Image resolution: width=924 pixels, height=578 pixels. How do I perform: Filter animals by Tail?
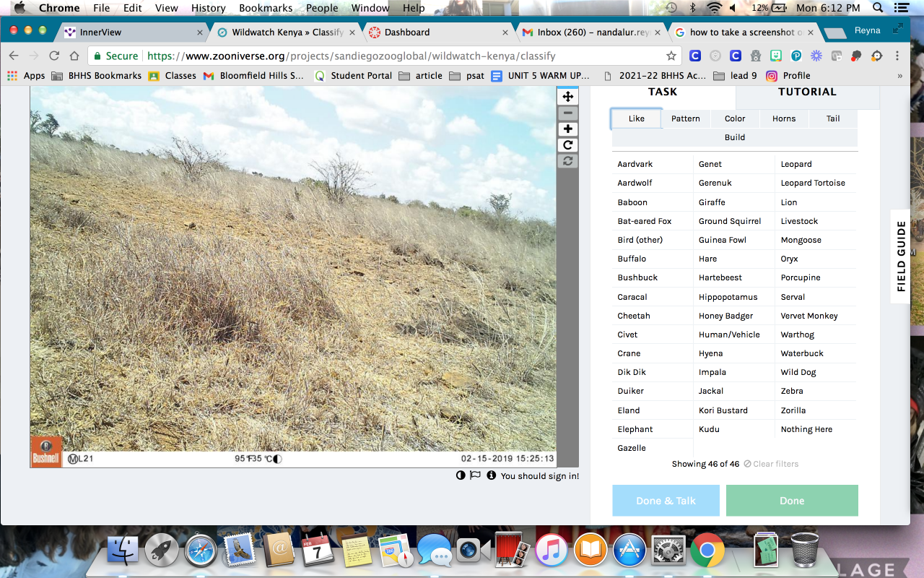[x=833, y=118]
